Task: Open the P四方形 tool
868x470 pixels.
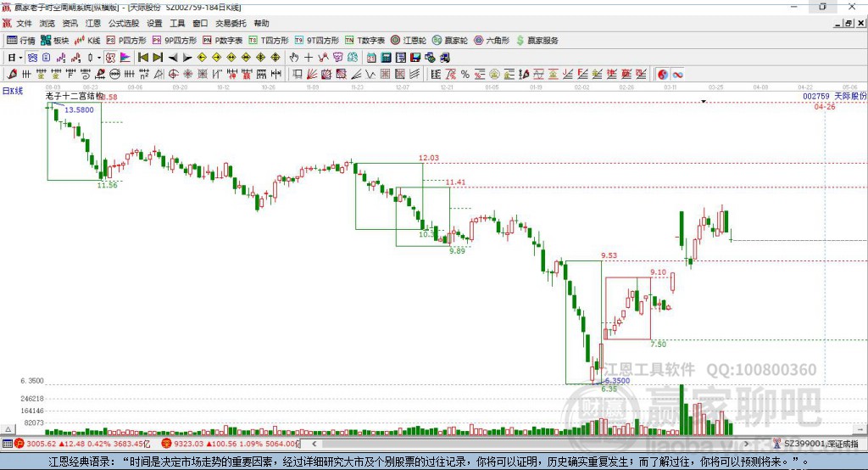Action: click(126, 41)
